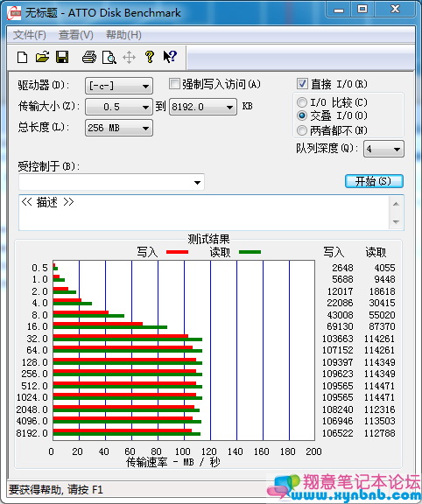Open Print Preview icon
The image size is (422, 504).
tap(109, 58)
